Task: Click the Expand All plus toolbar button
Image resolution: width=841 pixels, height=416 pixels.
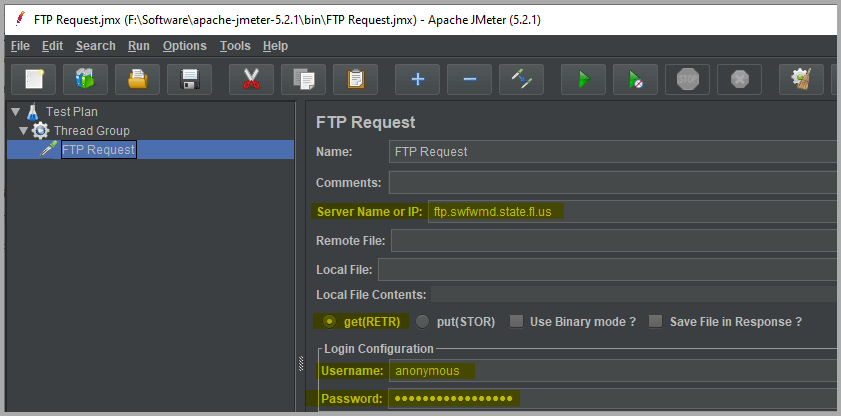Action: (x=417, y=79)
